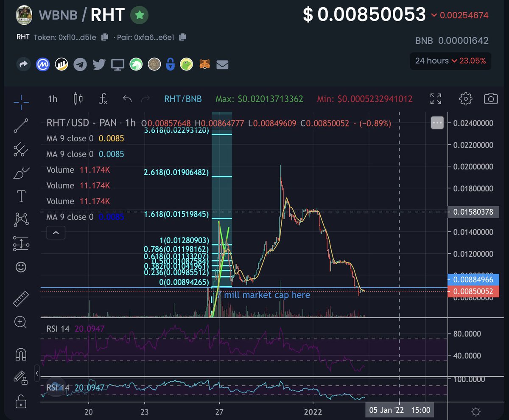Copy the pair address 0xfa6...e6e1
The image size is (509, 420).
pos(182,37)
